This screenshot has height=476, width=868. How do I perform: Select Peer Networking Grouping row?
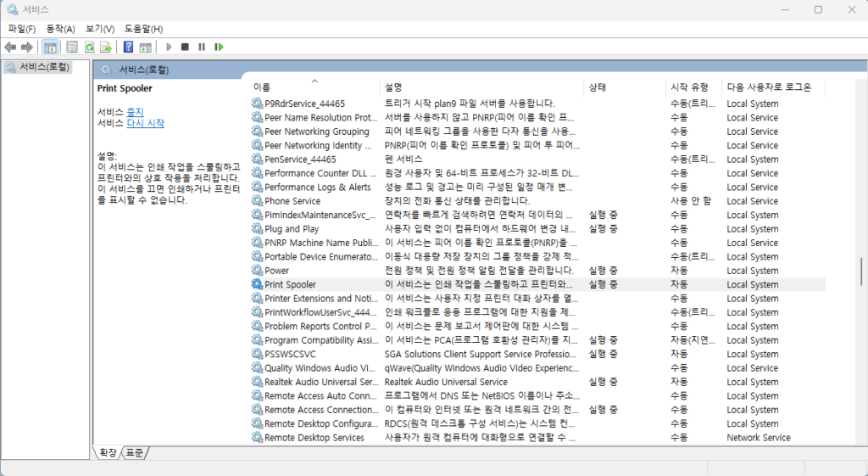coord(537,132)
